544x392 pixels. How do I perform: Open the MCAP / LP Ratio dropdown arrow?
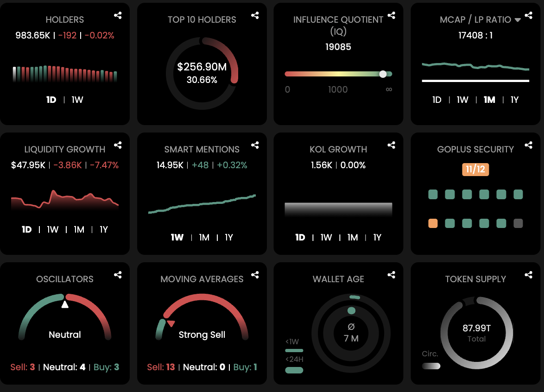point(518,20)
